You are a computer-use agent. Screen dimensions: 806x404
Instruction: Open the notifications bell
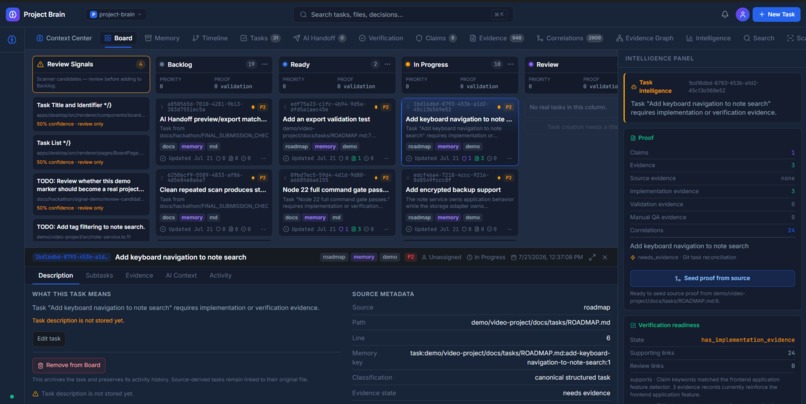(x=725, y=14)
